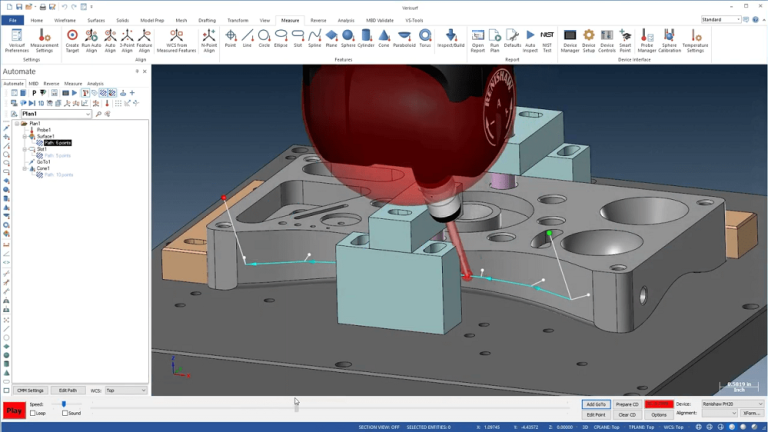Click the Create Target icon

tap(72, 41)
